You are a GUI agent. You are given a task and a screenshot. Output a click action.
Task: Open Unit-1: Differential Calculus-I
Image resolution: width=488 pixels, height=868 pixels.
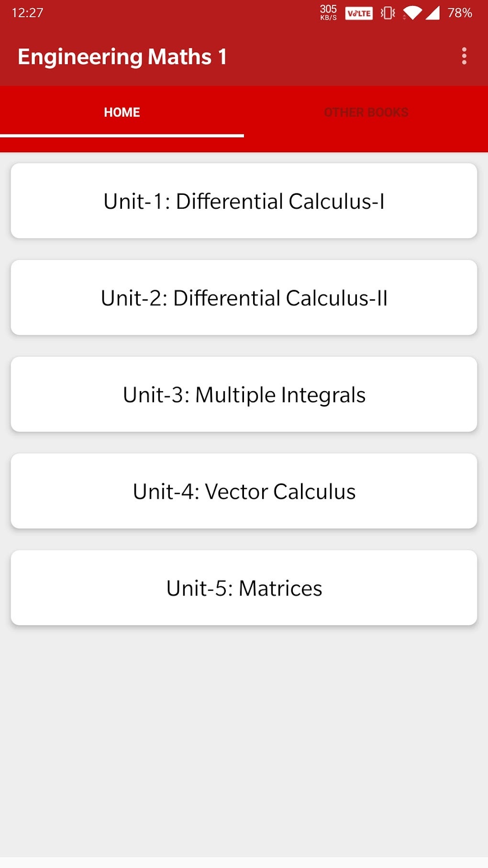coord(244,201)
